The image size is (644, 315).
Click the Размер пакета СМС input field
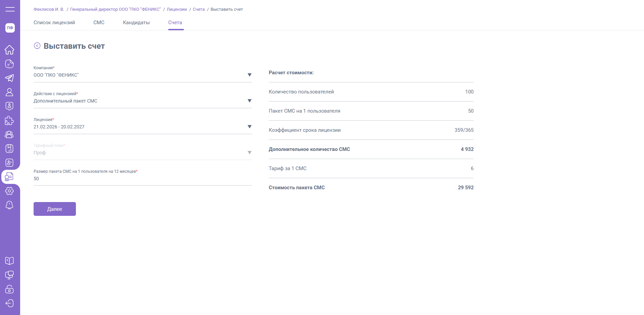coord(142,179)
